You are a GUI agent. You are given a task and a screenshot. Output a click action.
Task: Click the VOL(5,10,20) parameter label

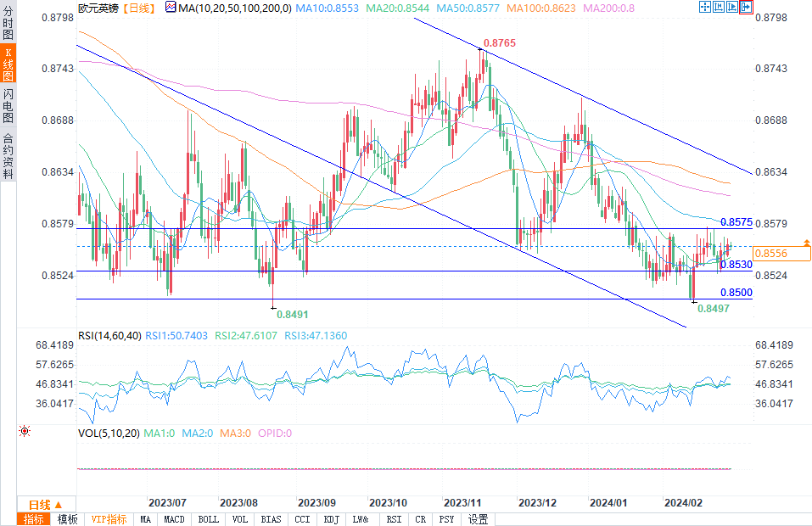tap(109, 433)
